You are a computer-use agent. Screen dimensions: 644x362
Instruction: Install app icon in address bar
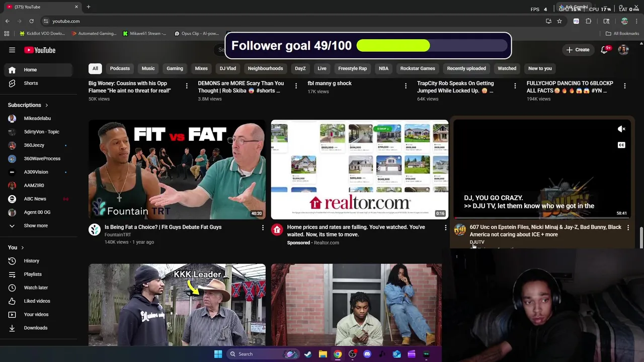click(548, 21)
